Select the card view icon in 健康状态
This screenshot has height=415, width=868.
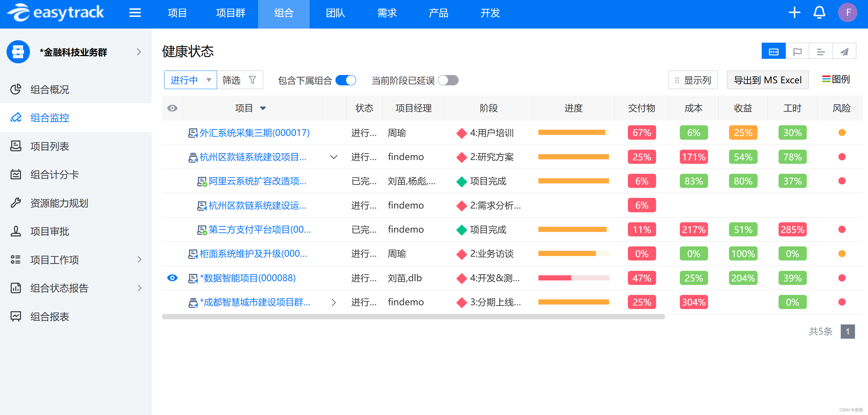point(774,51)
